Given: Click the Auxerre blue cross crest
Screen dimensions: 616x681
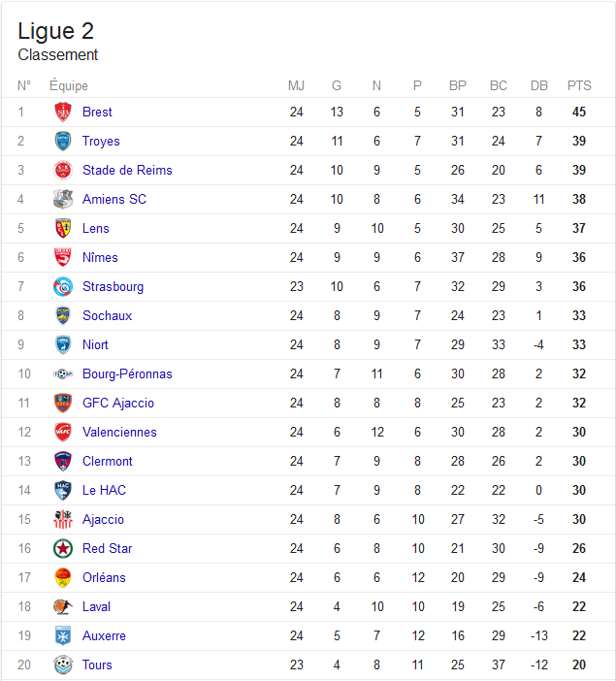Looking at the screenshot, I should [63, 635].
